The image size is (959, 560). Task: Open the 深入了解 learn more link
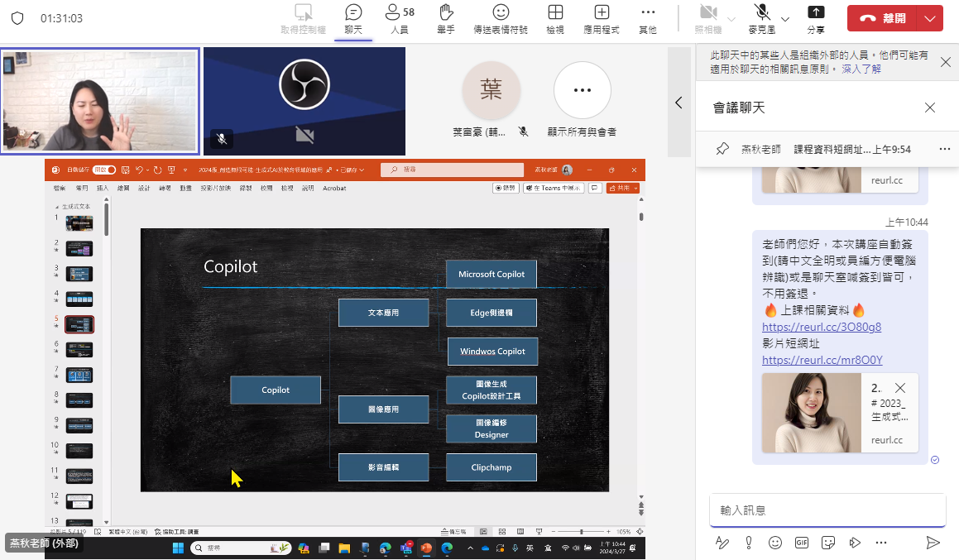click(861, 69)
